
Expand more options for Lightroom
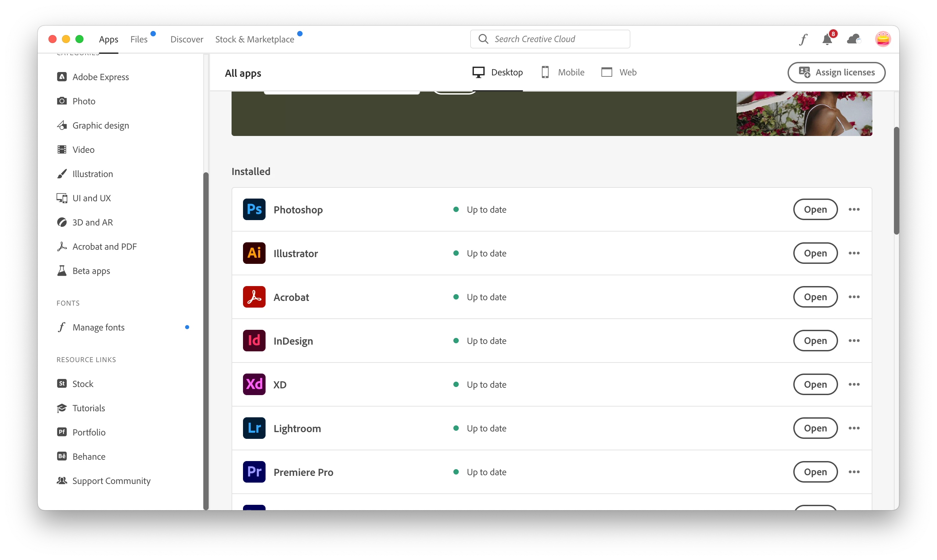tap(854, 428)
